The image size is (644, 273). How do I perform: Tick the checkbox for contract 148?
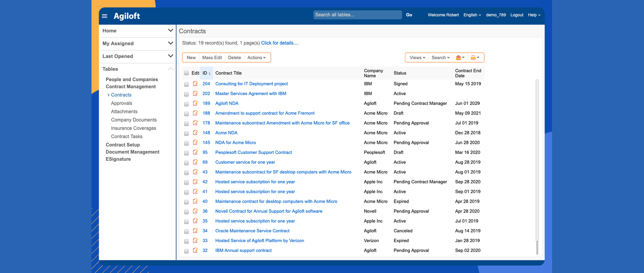point(186,133)
